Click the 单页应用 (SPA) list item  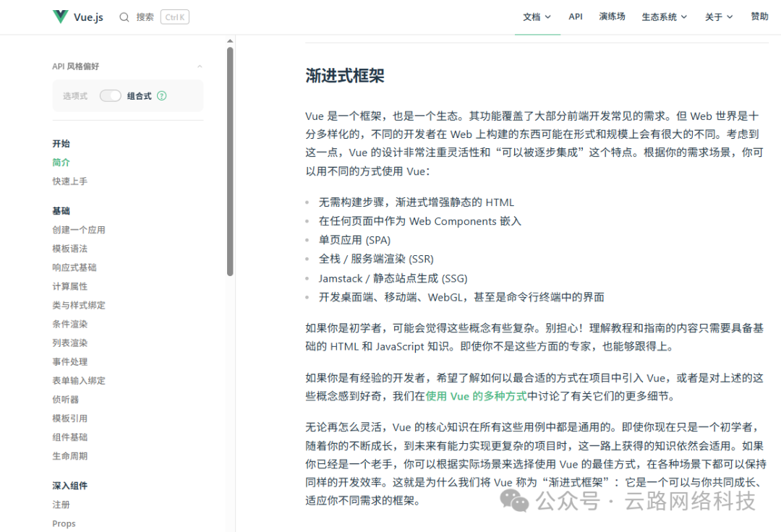pos(354,240)
